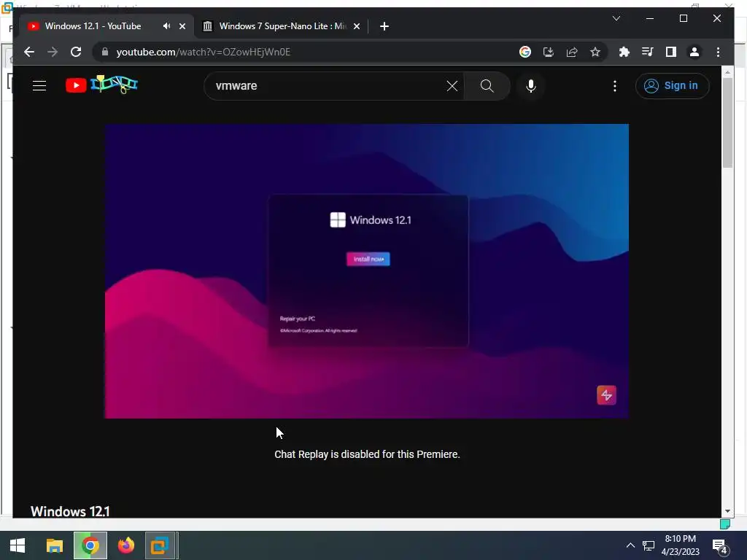Screen dimensions: 747x560
Task: Open the clock showing 8:10 PM
Action: click(x=681, y=545)
